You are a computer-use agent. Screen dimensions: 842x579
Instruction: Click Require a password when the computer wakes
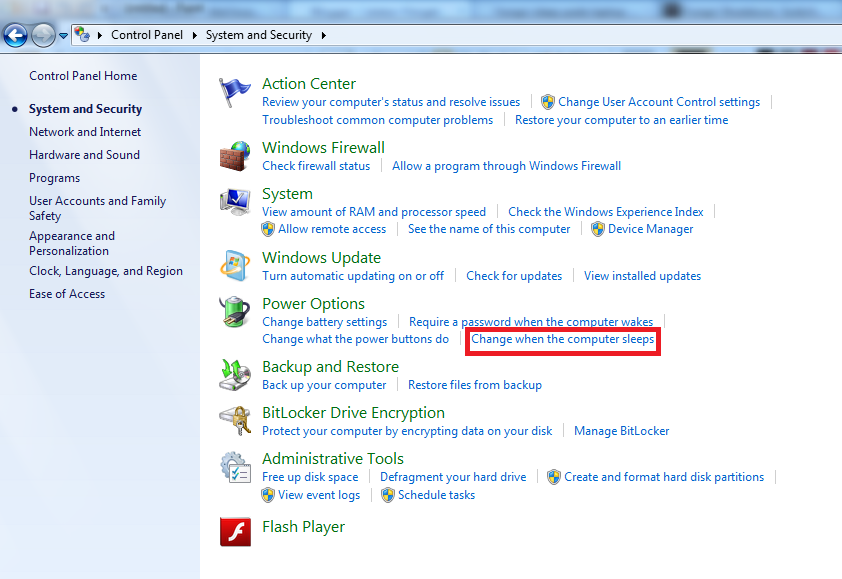[x=531, y=322]
